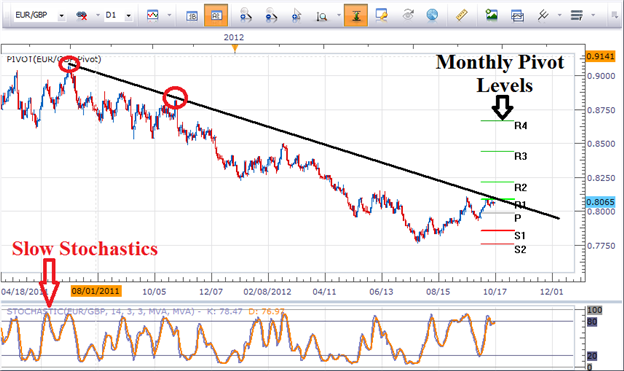The height and width of the screenshot is (371, 624).
Task: Click the 0.7750 price axis label
Action: point(601,246)
